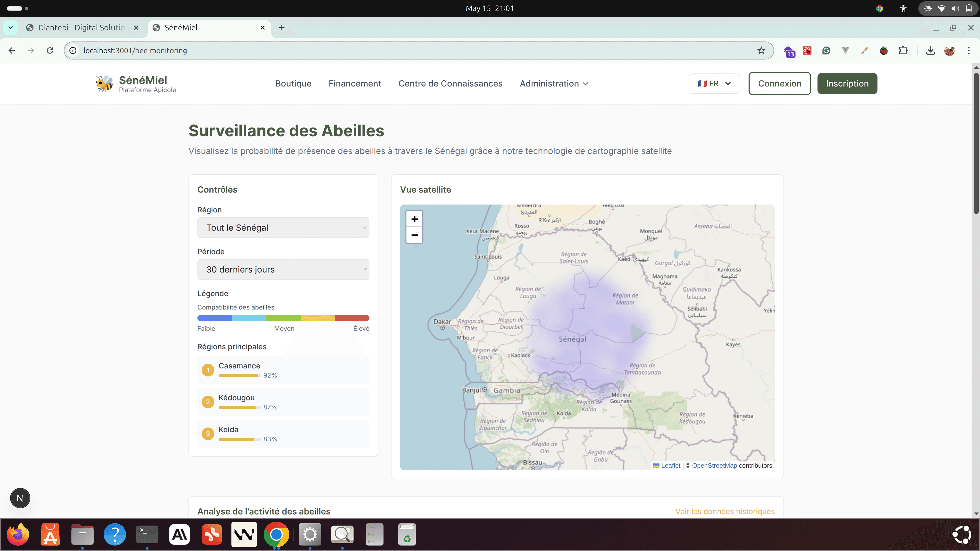Go to the Boutique nav item
The image size is (980, 551).
(293, 83)
